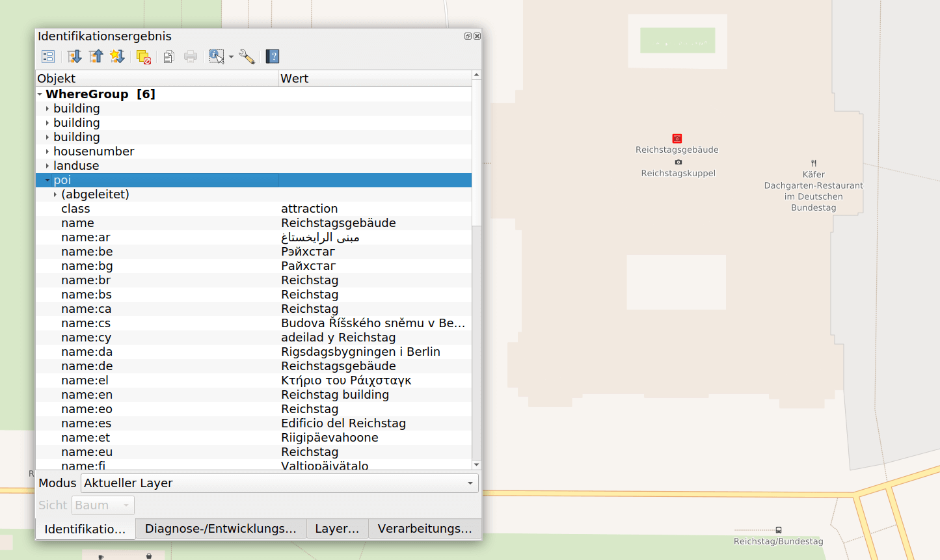
Task: Collapse the poi tree item
Action: pos(47,180)
